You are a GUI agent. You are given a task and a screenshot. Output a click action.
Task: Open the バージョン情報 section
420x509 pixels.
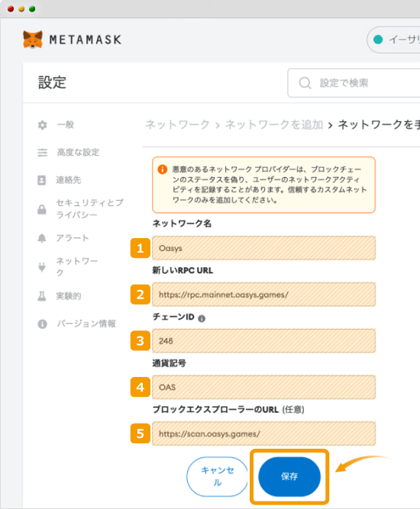click(86, 324)
